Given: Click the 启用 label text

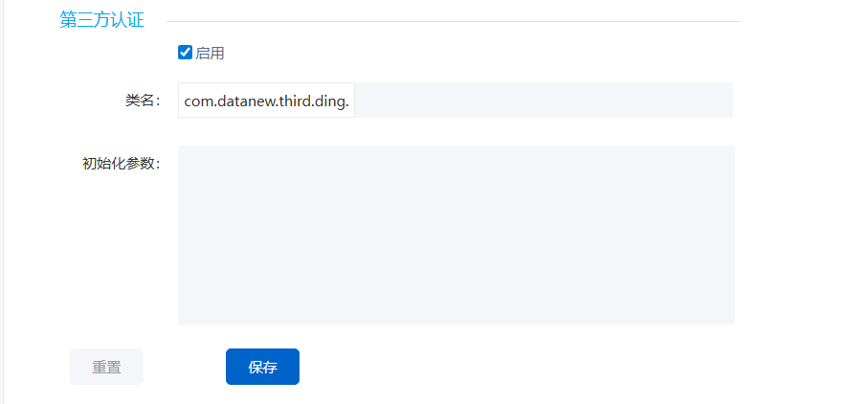Looking at the screenshot, I should pyautogui.click(x=211, y=53).
